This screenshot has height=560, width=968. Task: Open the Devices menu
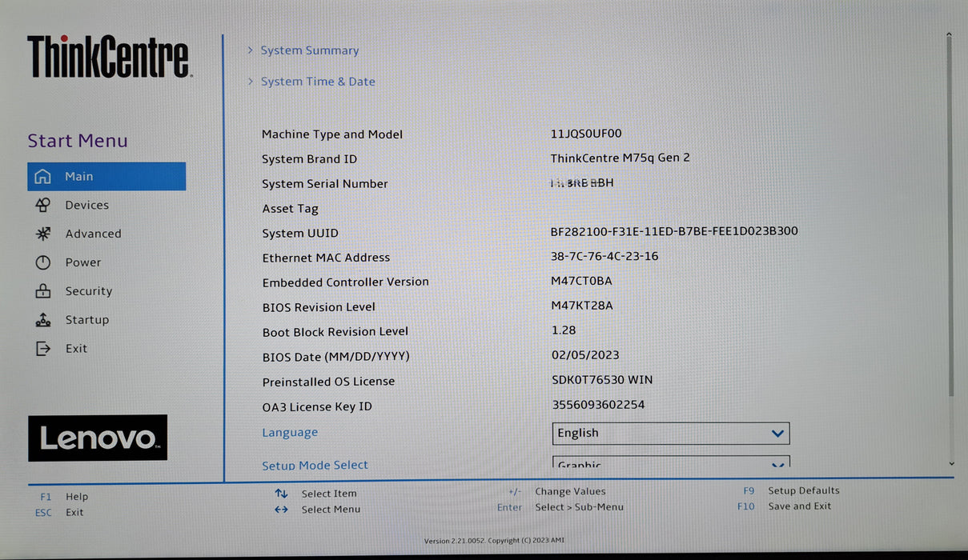point(86,206)
